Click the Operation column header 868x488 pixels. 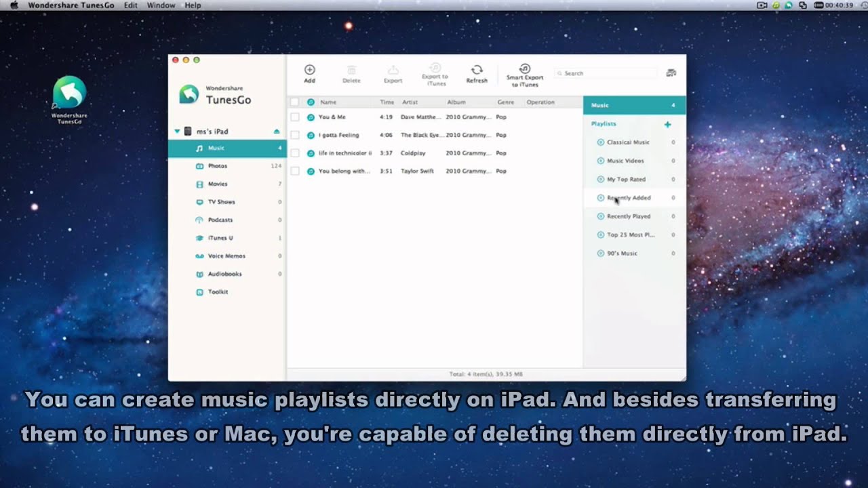540,102
